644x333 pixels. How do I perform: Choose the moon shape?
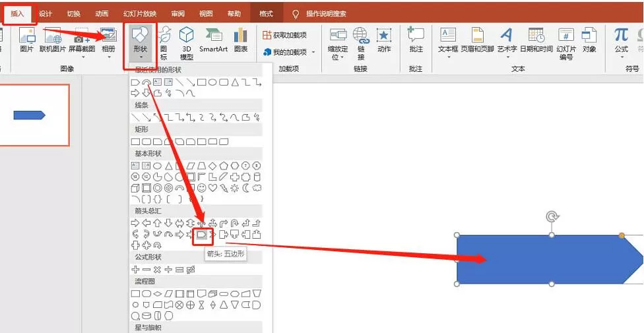tap(245, 188)
